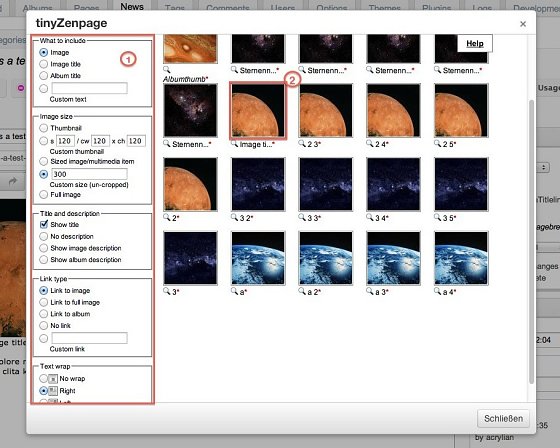Select the Milky Way thumbnail labeled 3 3
Viewport: 560px width, 448px height.
coord(326,184)
